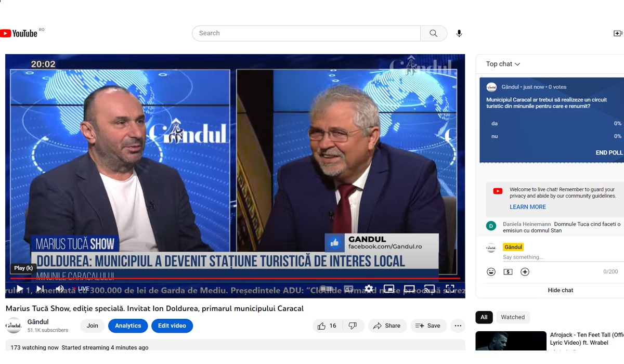Save the video to a playlist
This screenshot has width=624, height=364.
click(x=428, y=326)
